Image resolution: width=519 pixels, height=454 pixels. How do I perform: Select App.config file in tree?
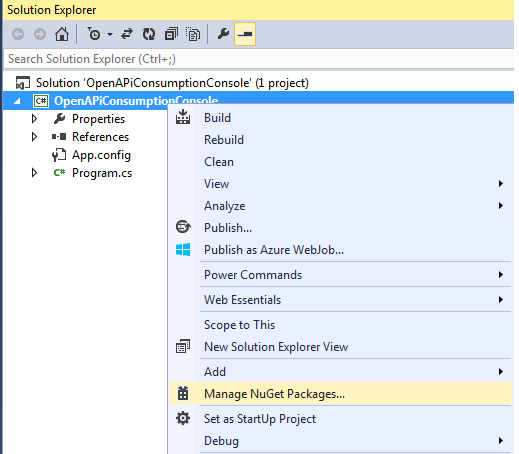pos(101,155)
